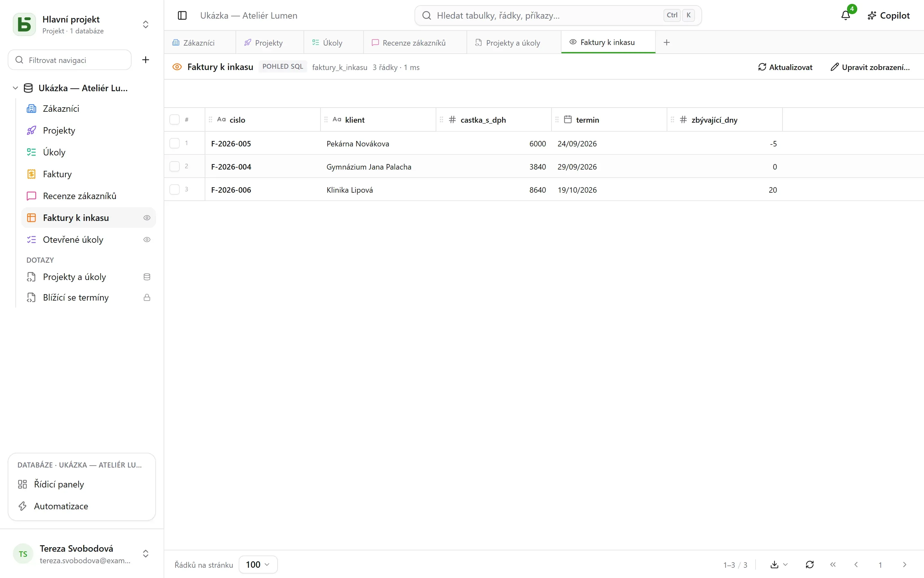Open the Copilot assistant
Viewport: 924px width, 578px height.
point(888,16)
